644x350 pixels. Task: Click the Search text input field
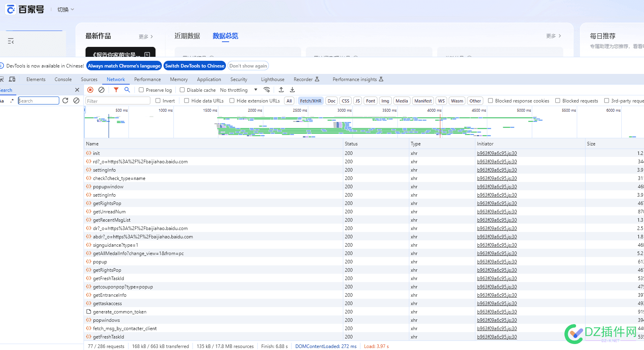[x=39, y=101]
